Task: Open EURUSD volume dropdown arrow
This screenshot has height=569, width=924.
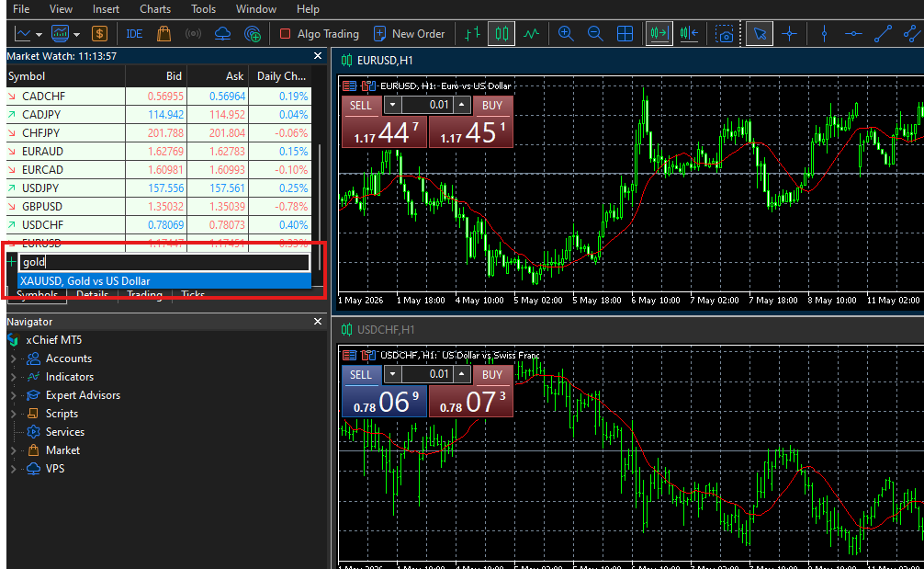Action: pos(392,106)
